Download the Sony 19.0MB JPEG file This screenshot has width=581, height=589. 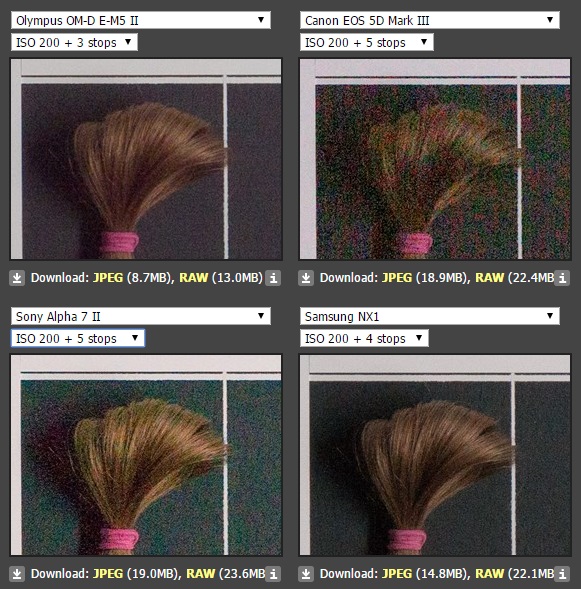pyautogui.click(x=108, y=574)
